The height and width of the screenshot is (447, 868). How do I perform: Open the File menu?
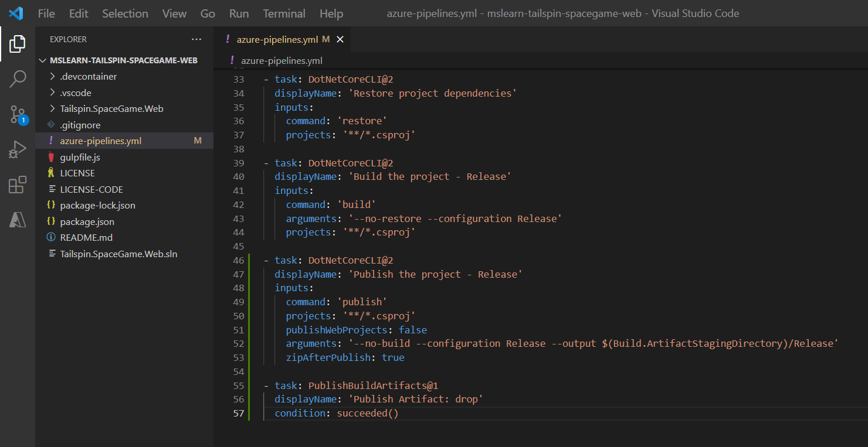click(x=46, y=13)
